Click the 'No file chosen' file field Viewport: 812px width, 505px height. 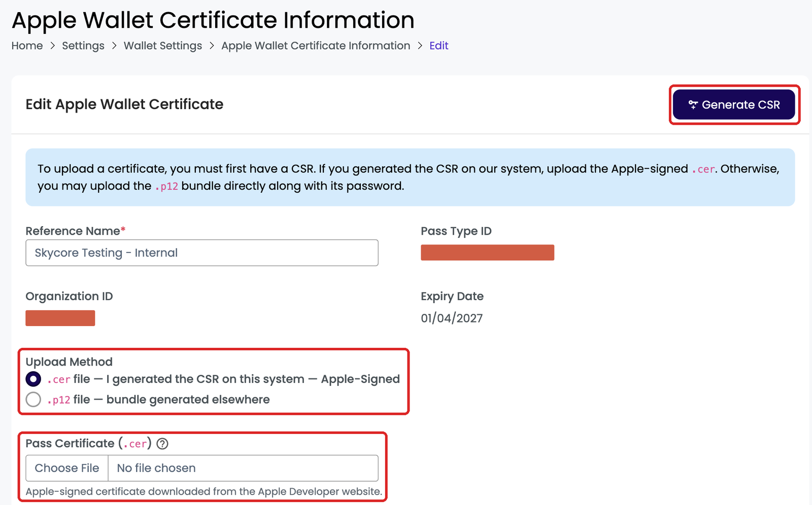click(243, 468)
